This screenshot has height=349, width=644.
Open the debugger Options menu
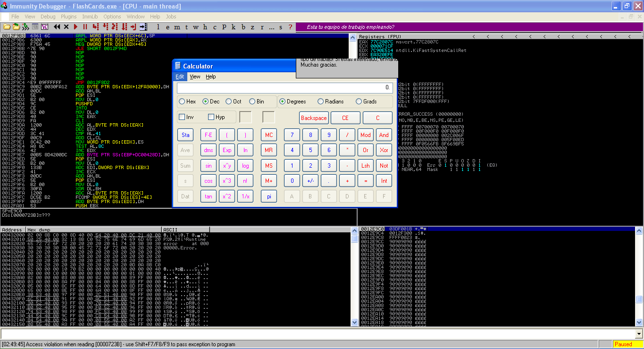[112, 17]
